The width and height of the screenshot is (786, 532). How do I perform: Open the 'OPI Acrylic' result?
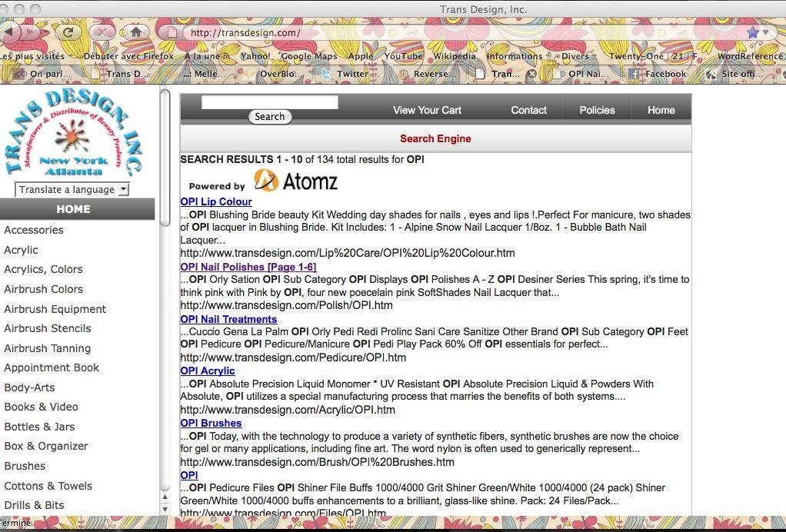tap(208, 371)
